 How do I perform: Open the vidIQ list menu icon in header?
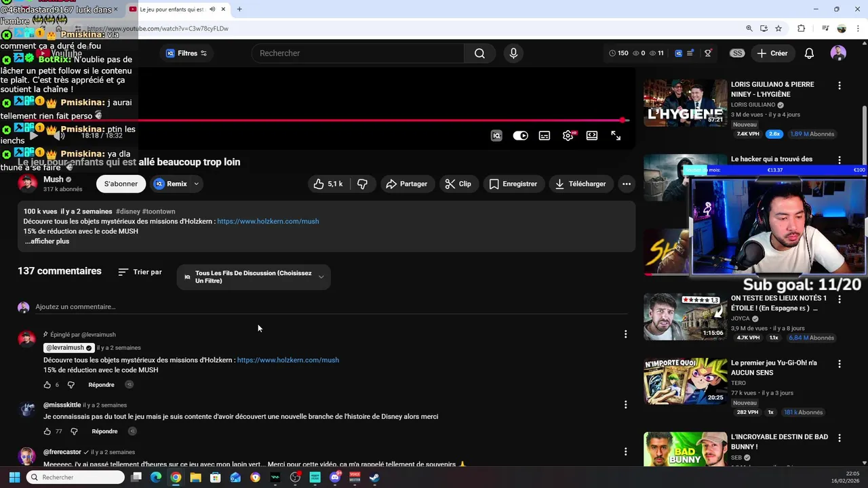(x=690, y=54)
